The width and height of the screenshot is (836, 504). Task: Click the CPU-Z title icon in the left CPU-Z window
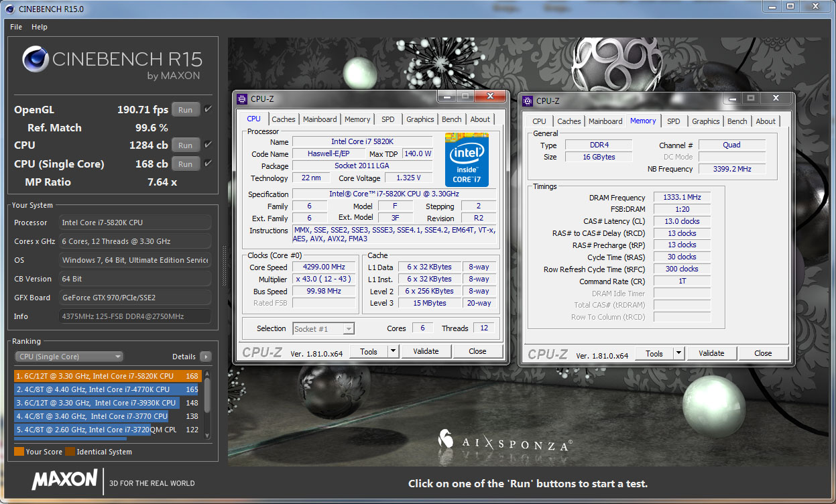(x=242, y=99)
